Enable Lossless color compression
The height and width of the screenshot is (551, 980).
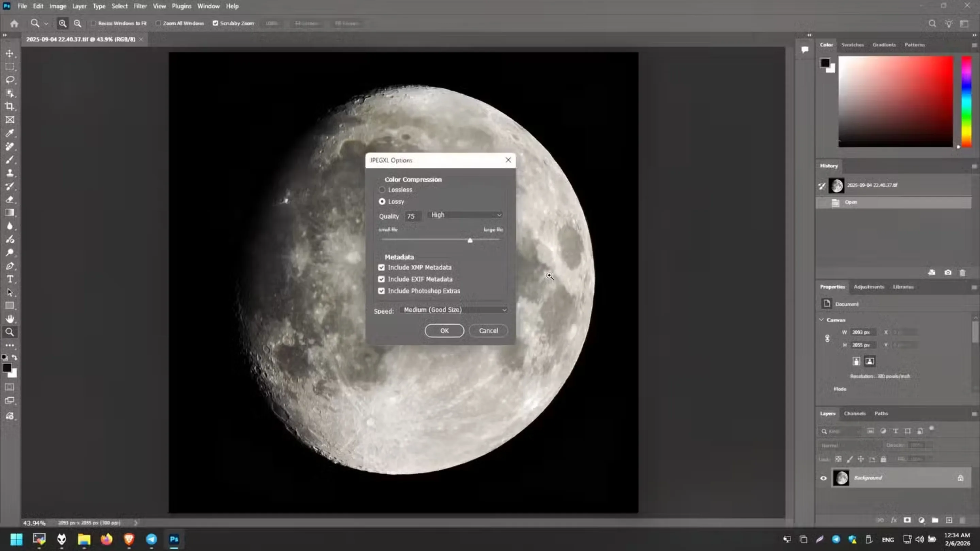(x=382, y=189)
